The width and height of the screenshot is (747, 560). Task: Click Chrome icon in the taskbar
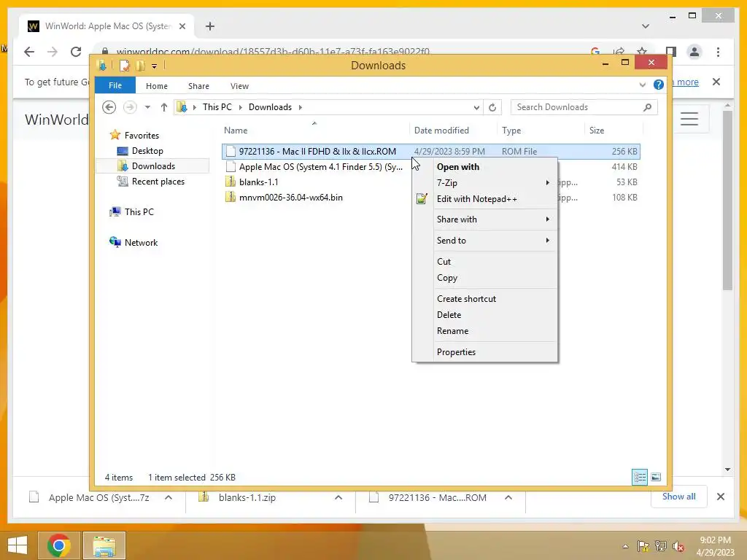[x=58, y=545]
